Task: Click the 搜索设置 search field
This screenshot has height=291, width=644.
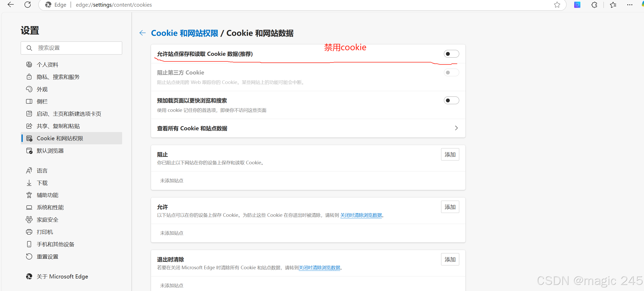Action: coord(74,48)
